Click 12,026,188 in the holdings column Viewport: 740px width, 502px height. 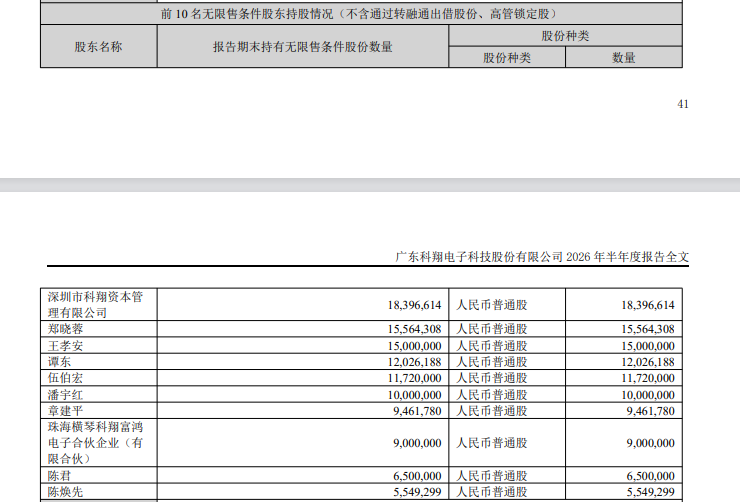point(414,362)
